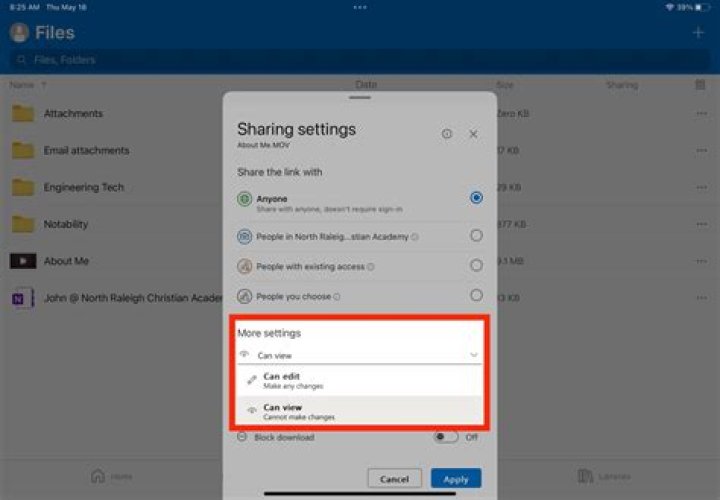
Task: Tap the multitasking three dots at top
Action: pos(360,7)
